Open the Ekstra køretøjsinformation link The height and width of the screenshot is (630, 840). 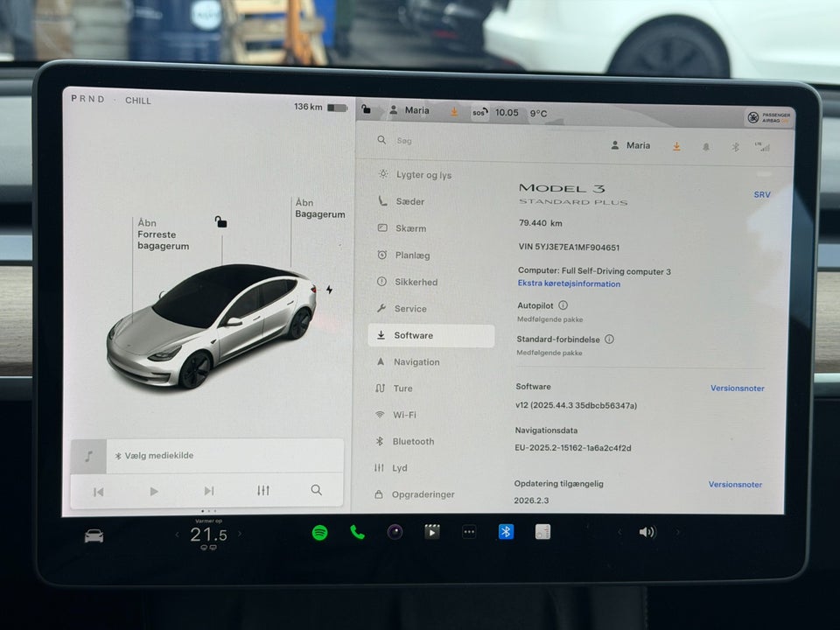568,283
